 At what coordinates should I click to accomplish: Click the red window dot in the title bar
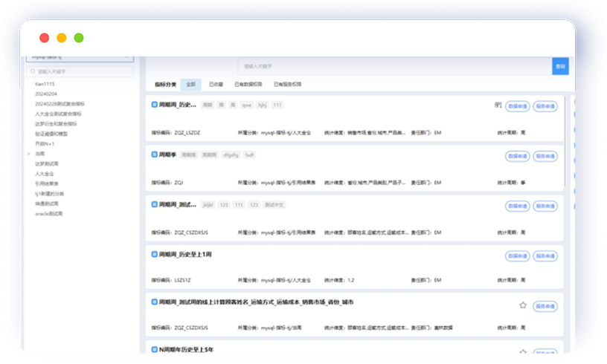click(x=45, y=38)
